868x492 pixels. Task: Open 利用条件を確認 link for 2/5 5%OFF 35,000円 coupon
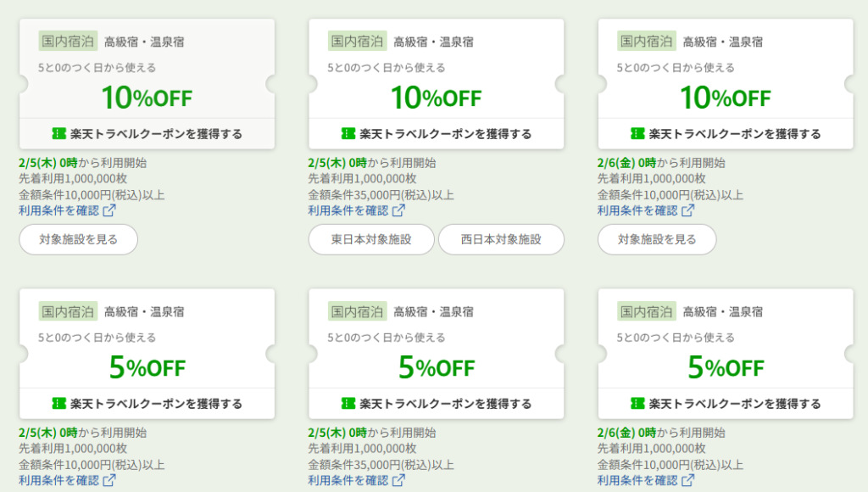tap(348, 481)
